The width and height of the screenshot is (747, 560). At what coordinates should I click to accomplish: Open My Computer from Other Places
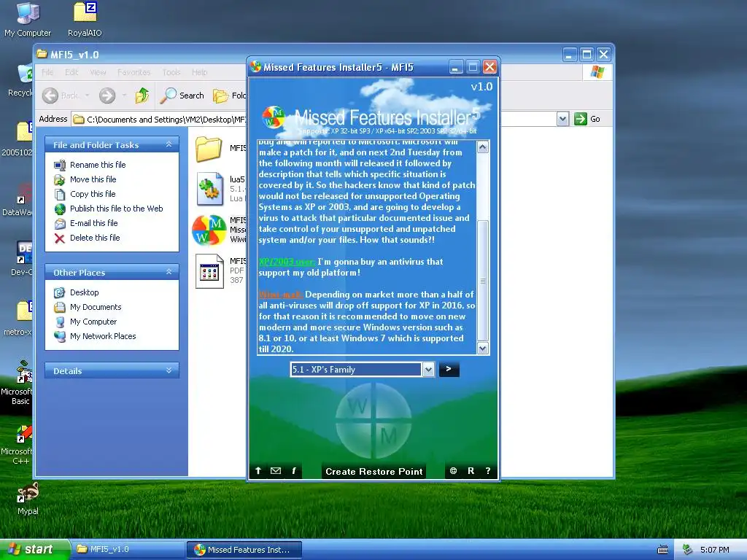pos(93,322)
